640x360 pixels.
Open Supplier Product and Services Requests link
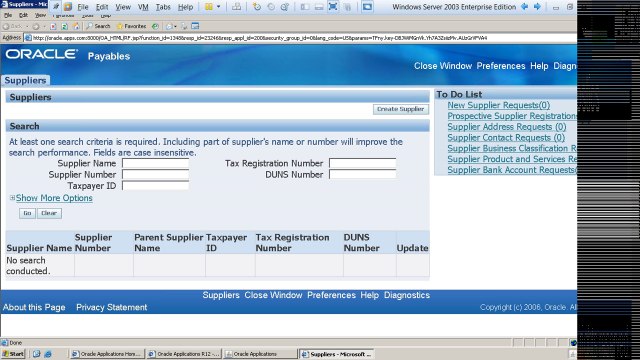(x=512, y=159)
